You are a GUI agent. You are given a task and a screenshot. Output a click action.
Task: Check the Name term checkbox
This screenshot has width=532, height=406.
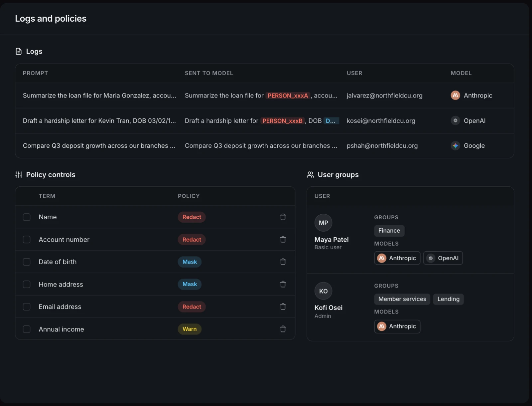tap(27, 217)
